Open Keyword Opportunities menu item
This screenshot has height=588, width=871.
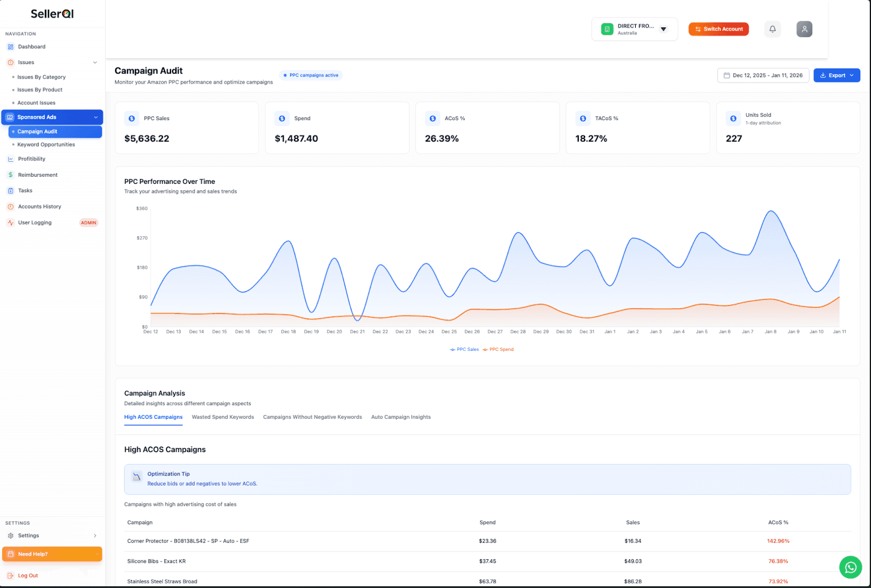click(46, 145)
